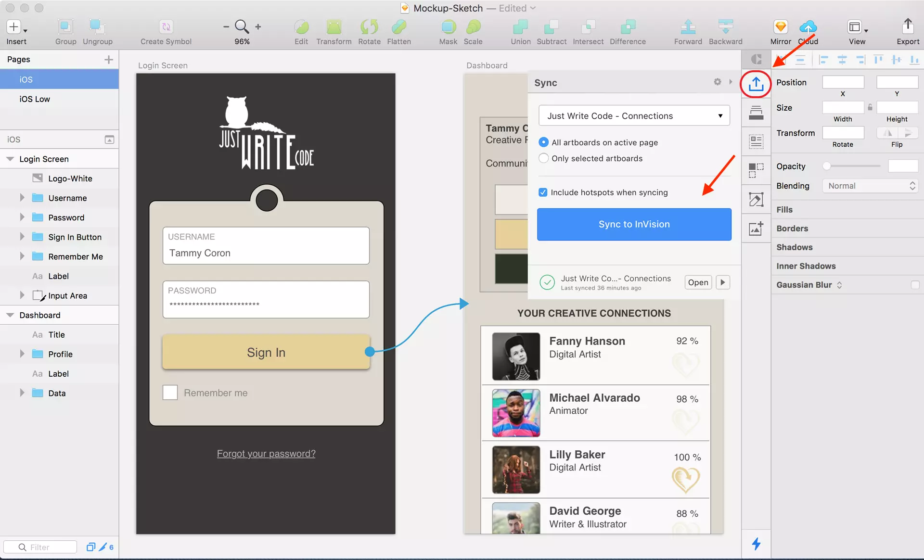Viewport: 924px width, 560px height.
Task: Click the Position X input field
Action: coord(843,82)
